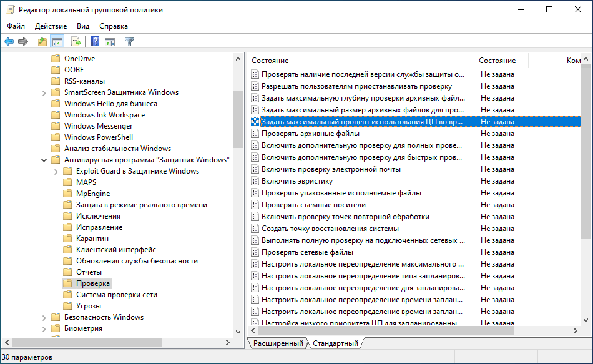Toggle the Show/Hide action pane icon

(110, 42)
